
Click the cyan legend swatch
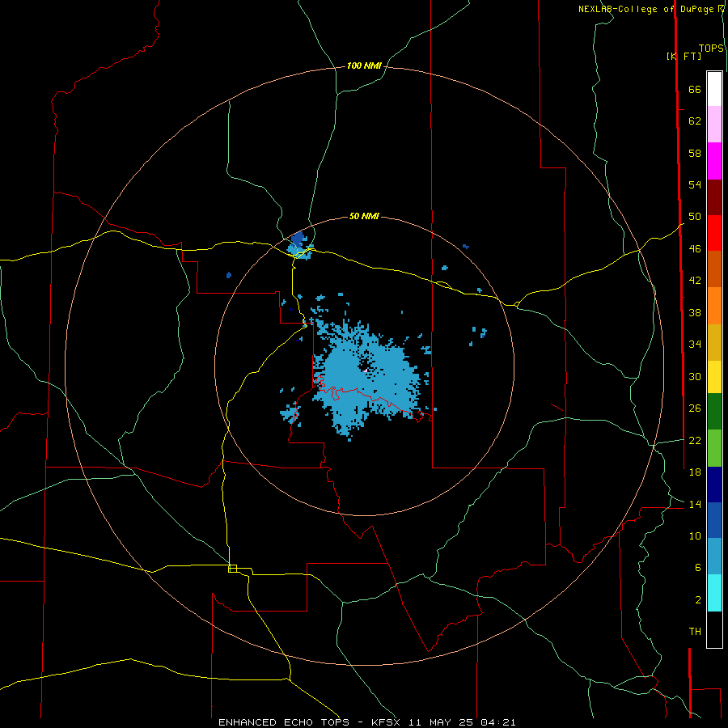click(x=714, y=593)
